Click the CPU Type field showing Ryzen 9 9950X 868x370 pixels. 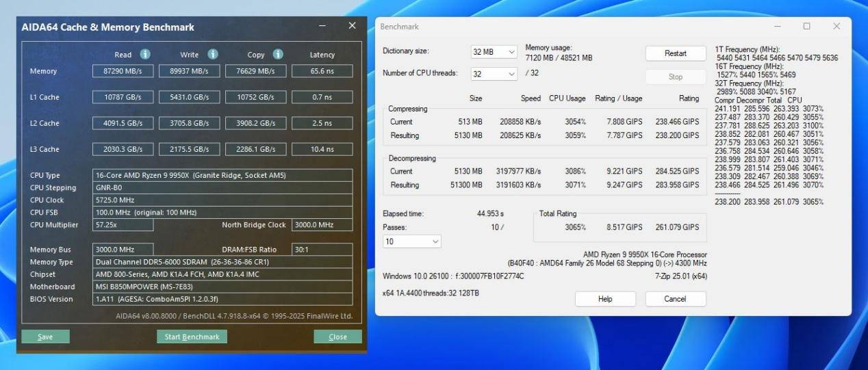pos(222,175)
